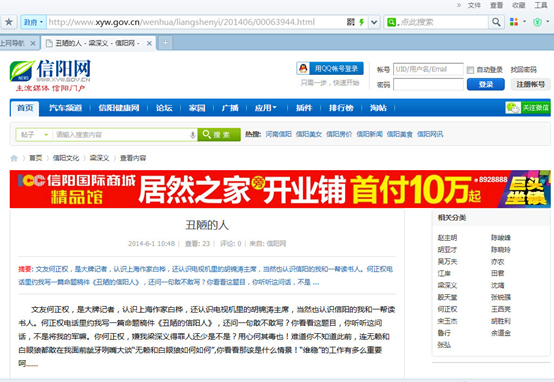Click the favorites star icon
This screenshot has height=382, width=554.
tap(9, 22)
